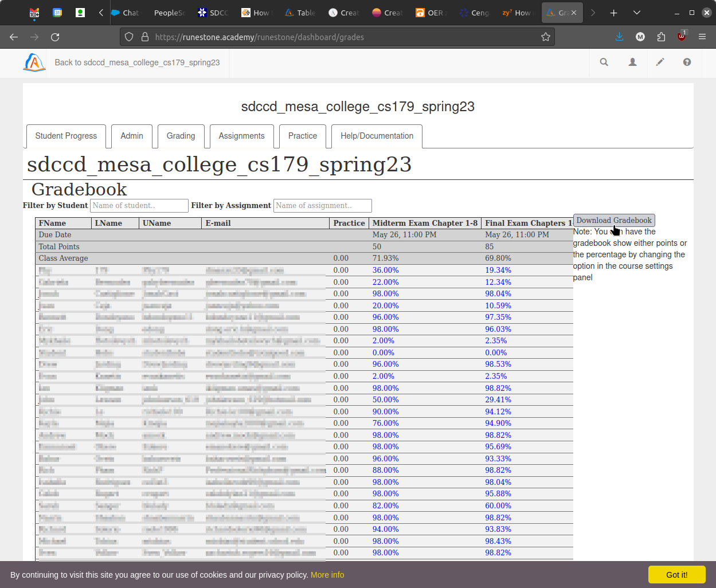Reload the current page
The width and height of the screenshot is (716, 588).
click(x=55, y=37)
